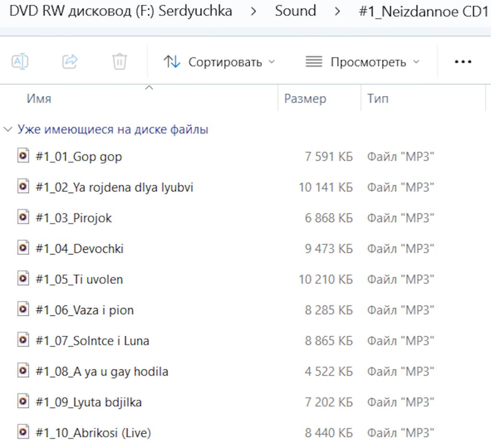Navigate to Sound folder breadcrumb
Screen dimensions: 491x448
tap(295, 11)
